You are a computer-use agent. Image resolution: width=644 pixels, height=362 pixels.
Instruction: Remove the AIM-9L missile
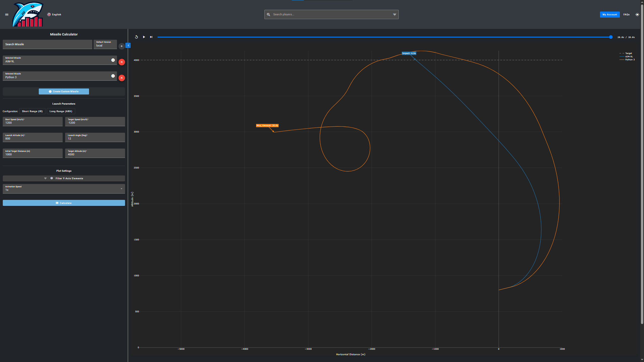tap(122, 62)
